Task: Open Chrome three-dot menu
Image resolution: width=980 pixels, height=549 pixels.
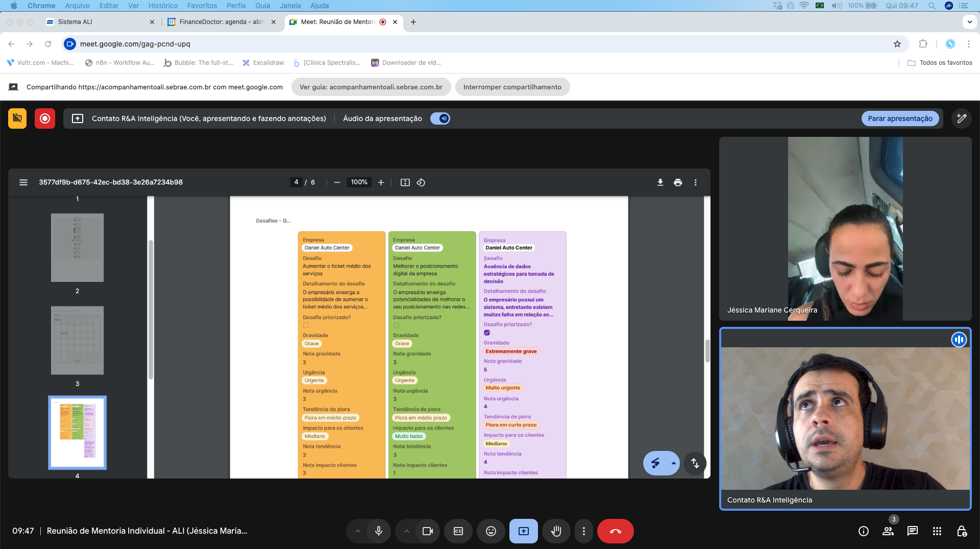Action: pyautogui.click(x=969, y=44)
